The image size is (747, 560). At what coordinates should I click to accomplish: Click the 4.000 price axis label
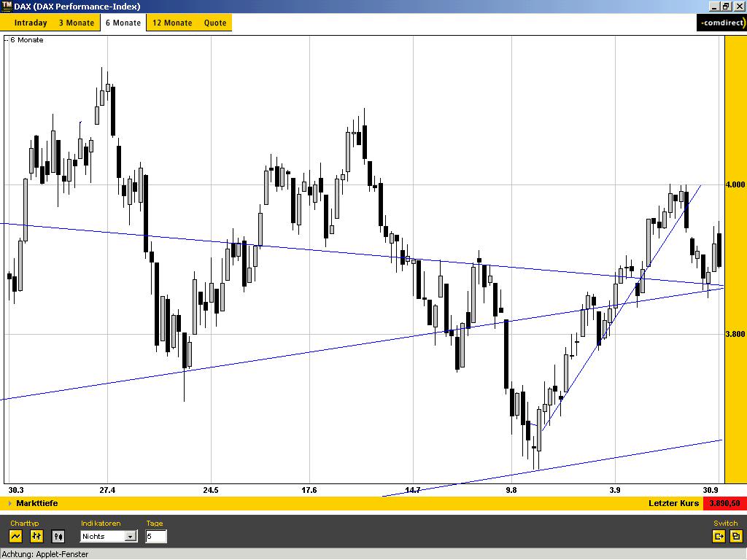tap(735, 184)
